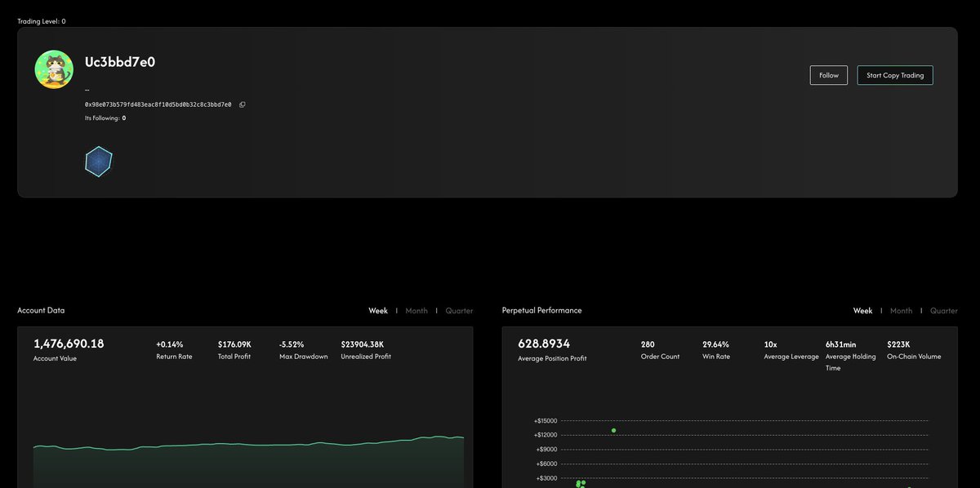Viewport: 980px width, 488px height.
Task: Select Week tab in Account Data
Action: click(x=378, y=311)
